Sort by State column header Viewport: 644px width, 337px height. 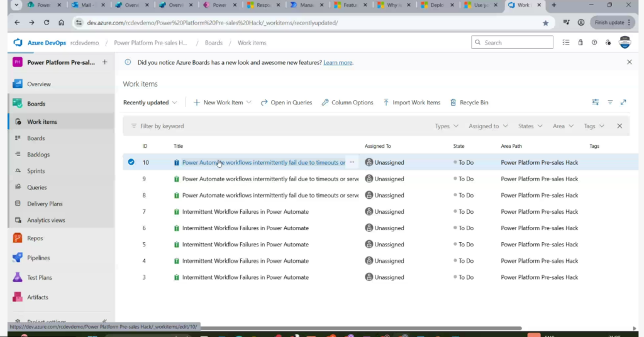pyautogui.click(x=458, y=146)
